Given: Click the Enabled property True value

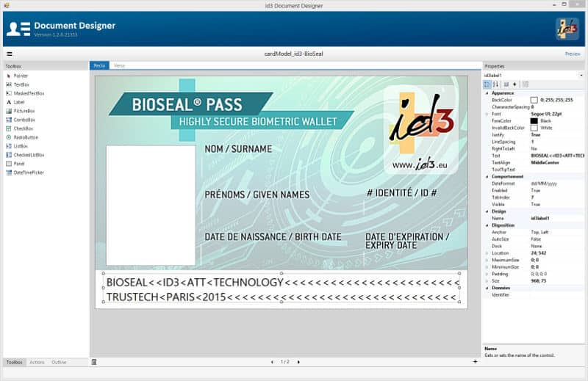Looking at the screenshot, I should 536,191.
